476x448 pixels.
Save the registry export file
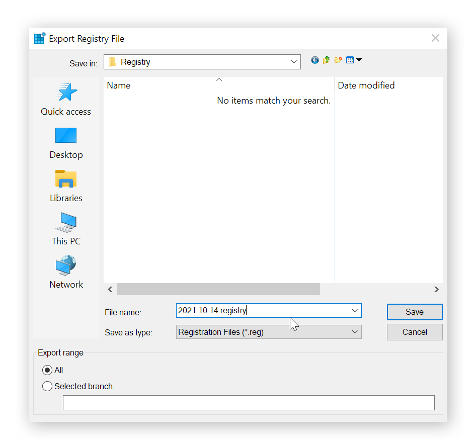[414, 312]
